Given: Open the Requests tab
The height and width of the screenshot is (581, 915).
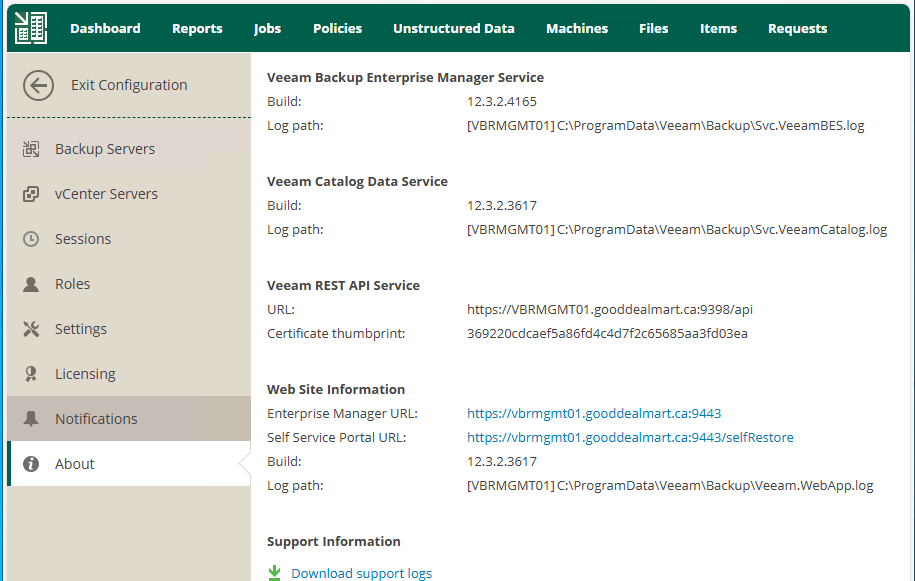Looking at the screenshot, I should (797, 28).
